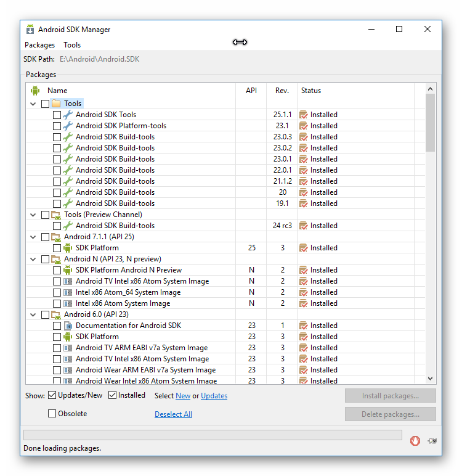Check the Android SDK Tools checkbox
This screenshot has width=462, height=476.
pyautogui.click(x=57, y=115)
